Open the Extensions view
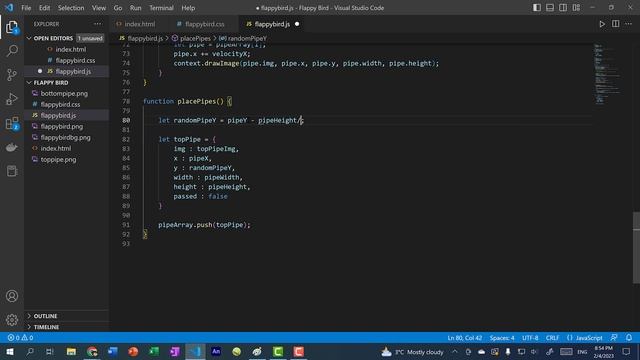The width and height of the screenshot is (640, 360). pyautogui.click(x=12, y=123)
